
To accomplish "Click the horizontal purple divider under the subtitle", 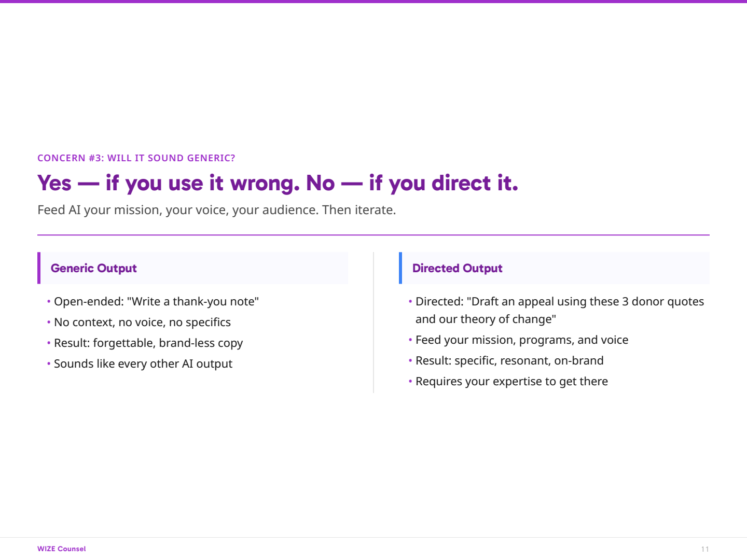I will 374,235.
